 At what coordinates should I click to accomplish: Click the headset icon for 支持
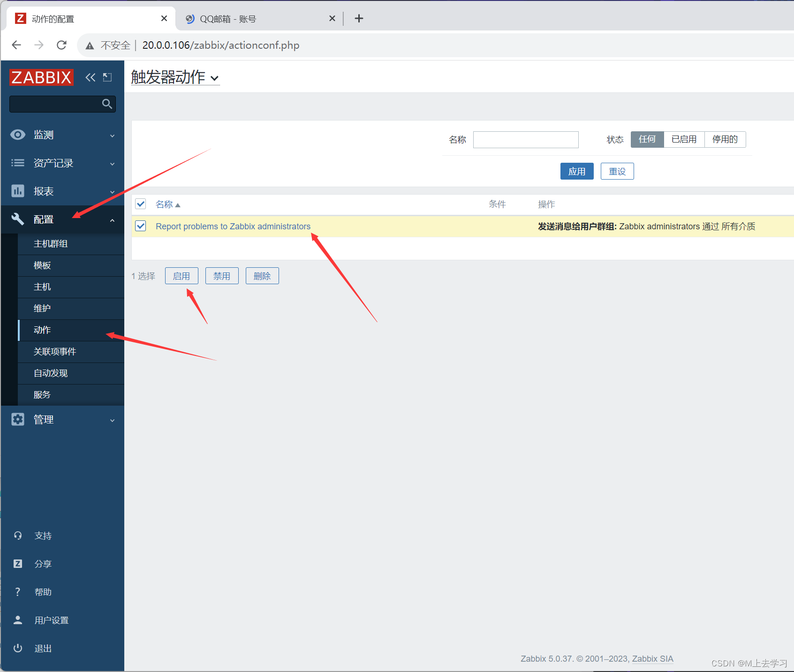(18, 536)
